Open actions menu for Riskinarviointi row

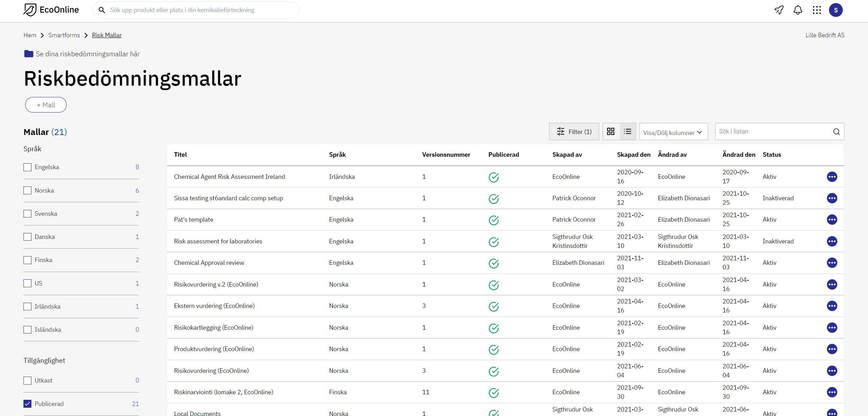832,392
